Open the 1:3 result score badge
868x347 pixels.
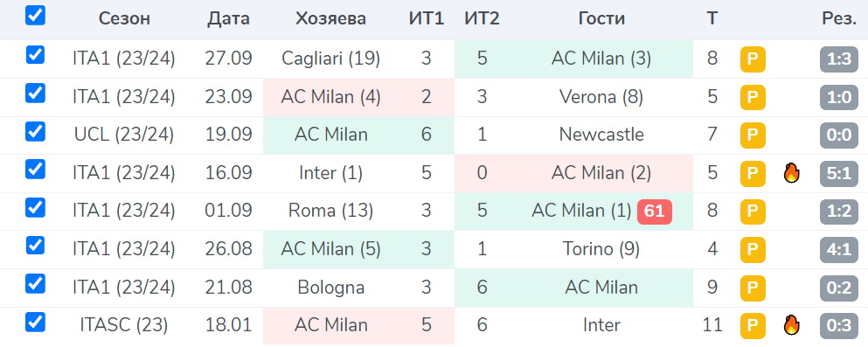pos(838,59)
